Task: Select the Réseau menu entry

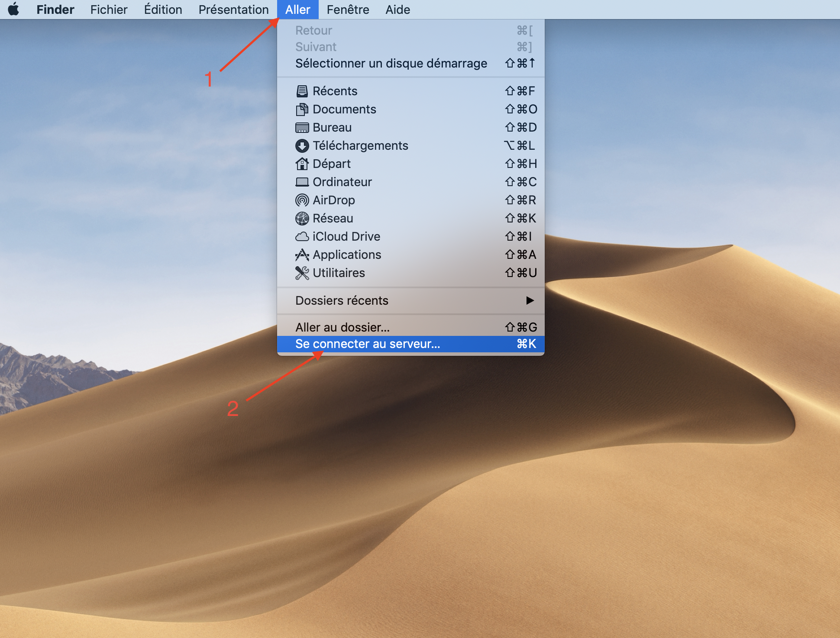Action: [x=410, y=218]
